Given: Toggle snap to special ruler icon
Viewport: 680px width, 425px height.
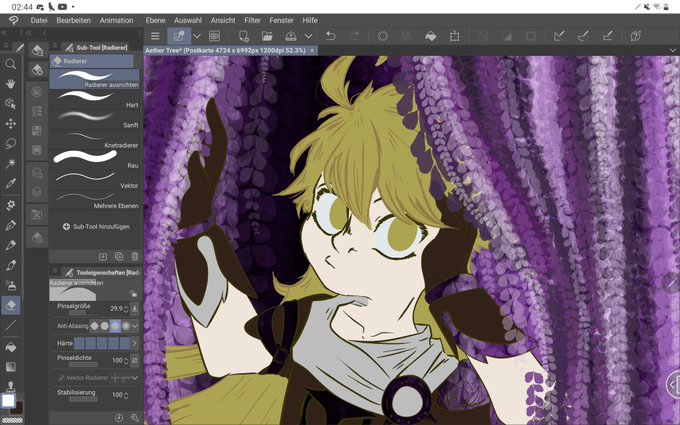Looking at the screenshot, I should [x=583, y=36].
